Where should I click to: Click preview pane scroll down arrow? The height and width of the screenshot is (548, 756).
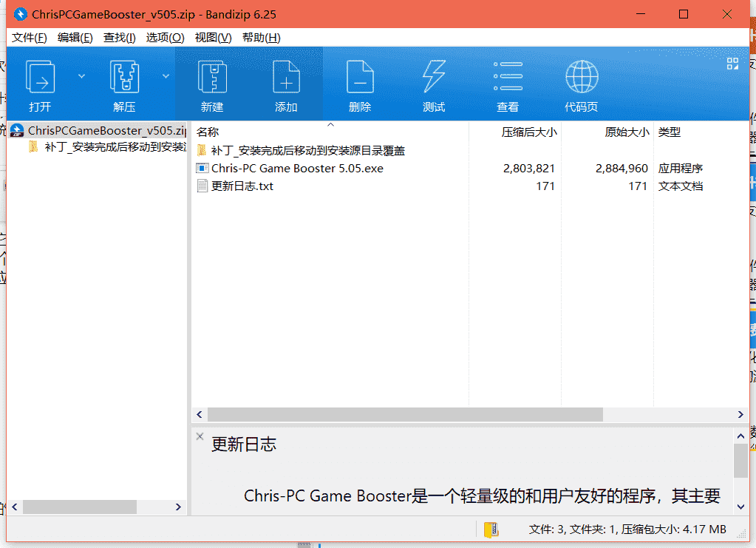[x=740, y=507]
